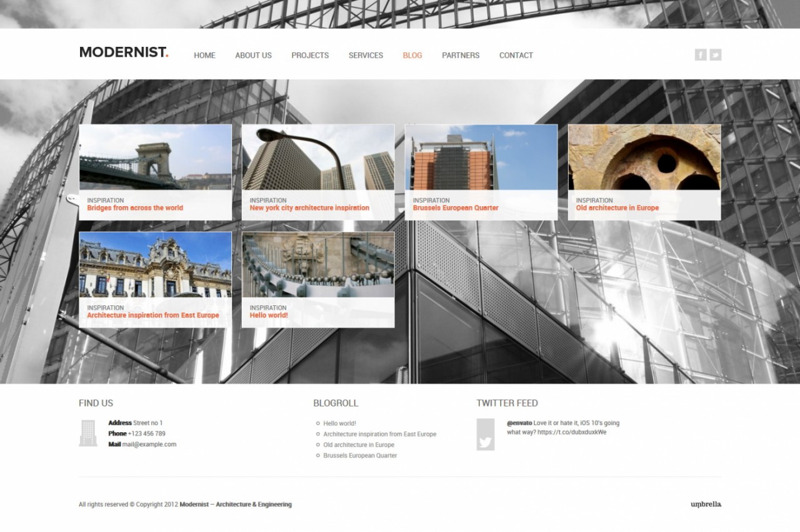Click Blogroll 'Brussels European Quarter'
The width and height of the screenshot is (800, 532).
tap(360, 455)
